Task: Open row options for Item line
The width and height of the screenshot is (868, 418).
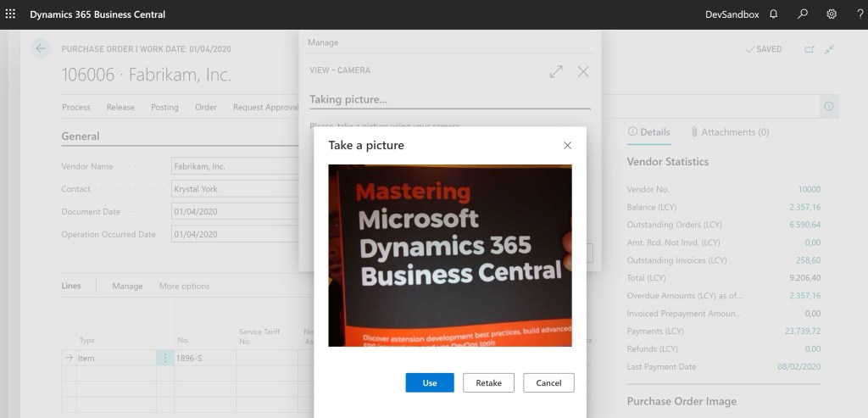Action: tap(164, 359)
